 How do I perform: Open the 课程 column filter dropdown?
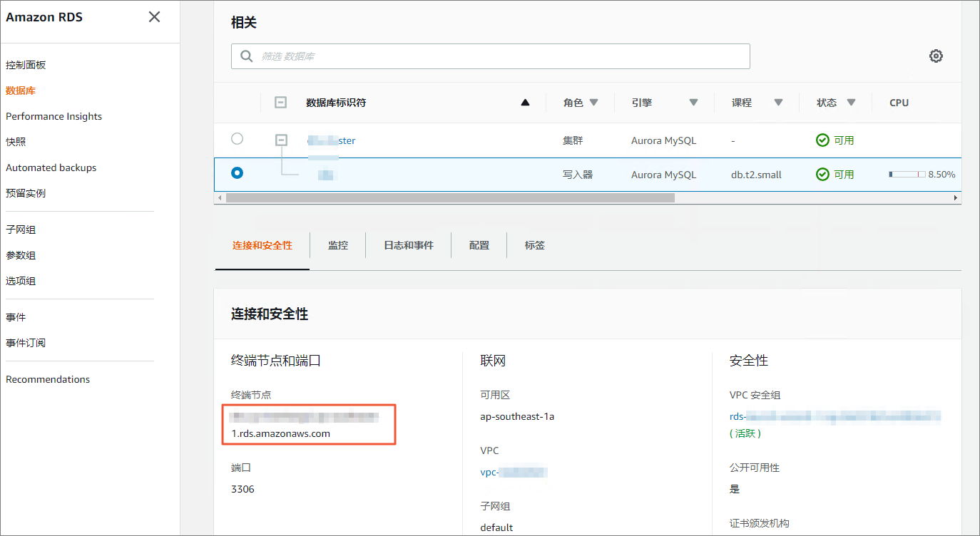[x=778, y=103]
